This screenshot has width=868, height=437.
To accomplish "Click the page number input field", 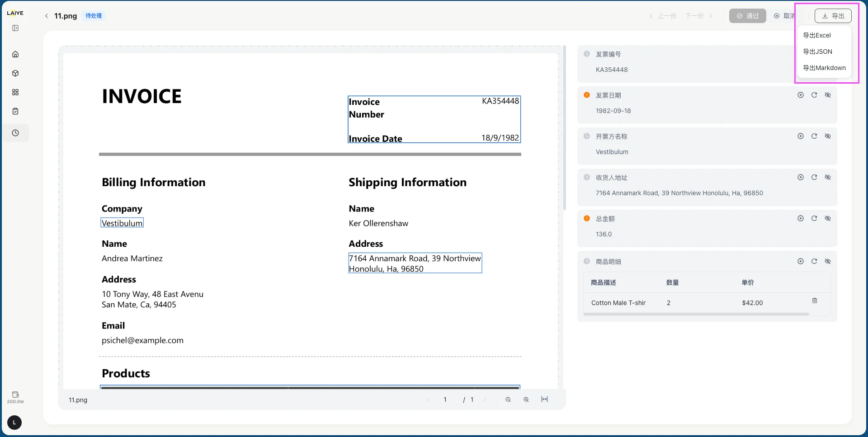I will point(445,399).
